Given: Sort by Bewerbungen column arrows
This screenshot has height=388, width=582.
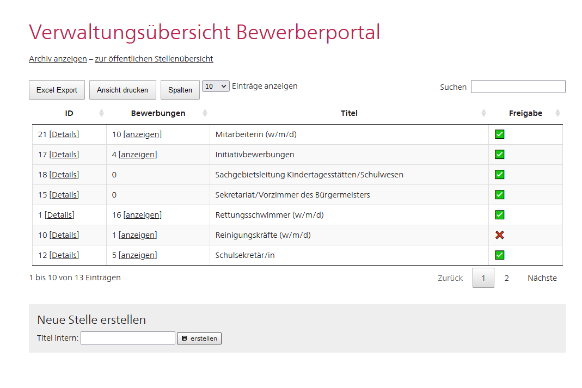Looking at the screenshot, I should tap(205, 113).
